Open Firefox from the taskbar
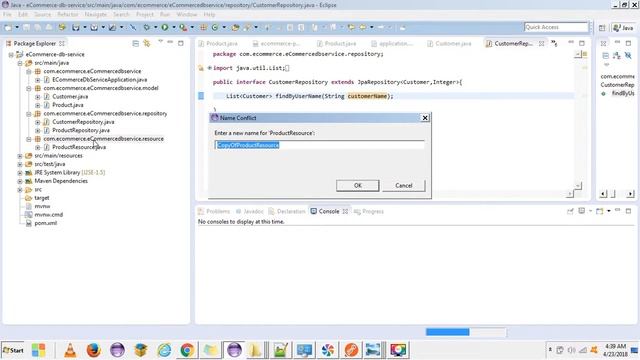640x360 pixels. [x=93, y=350]
